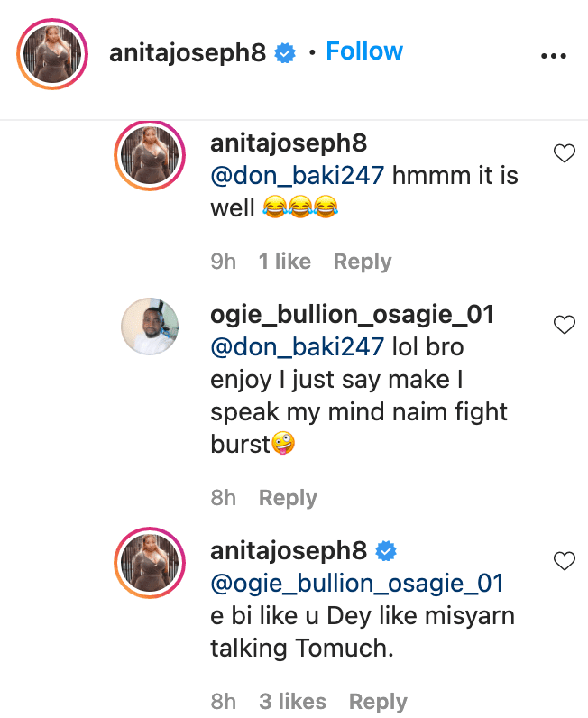588x718 pixels.
Task: Click the Follow link in the header
Action: coord(364,51)
